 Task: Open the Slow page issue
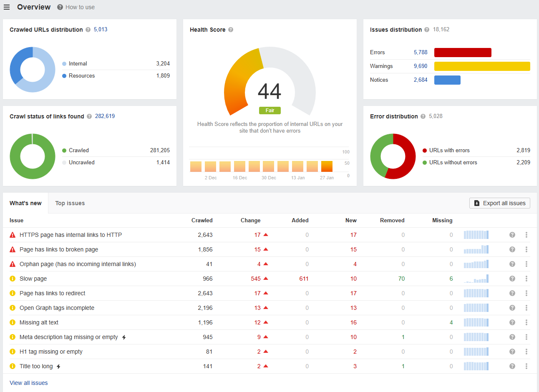[x=33, y=279]
